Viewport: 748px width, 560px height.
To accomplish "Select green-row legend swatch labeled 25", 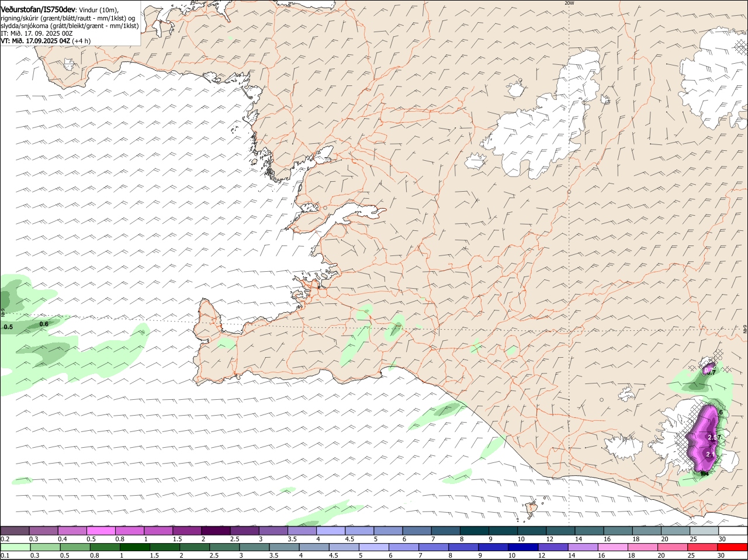I will click(x=702, y=547).
